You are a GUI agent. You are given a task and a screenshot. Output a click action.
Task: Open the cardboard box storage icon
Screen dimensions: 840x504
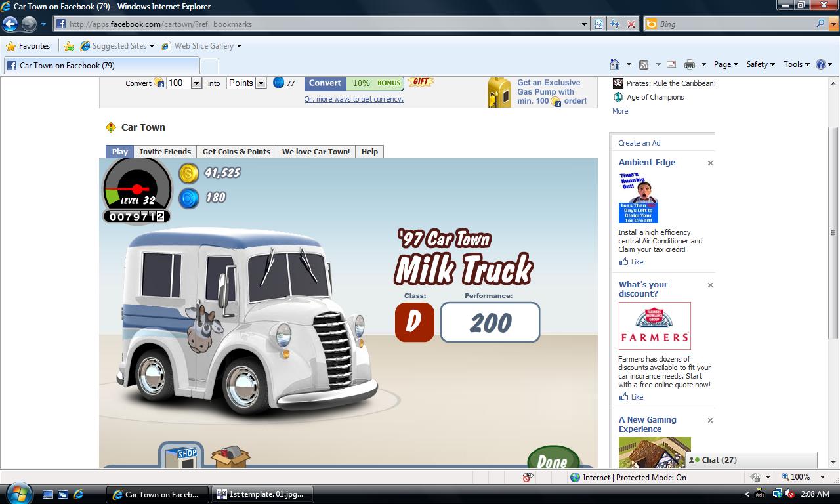tap(230, 457)
